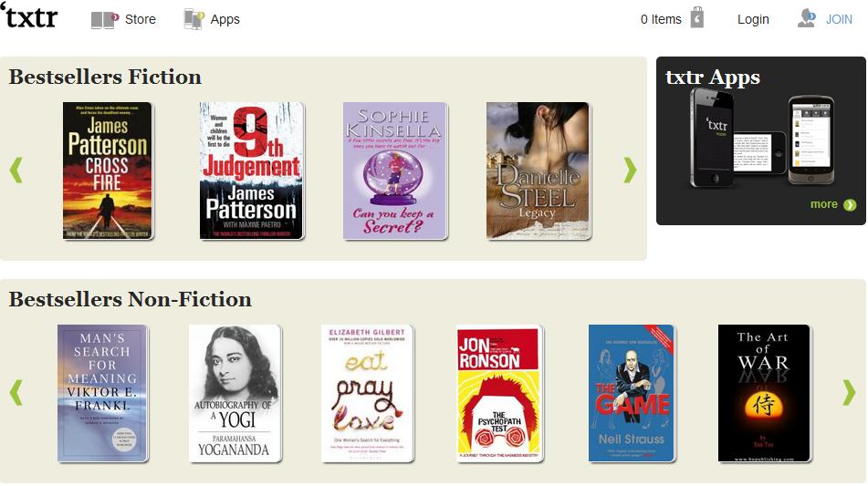868x486 pixels.
Task: Show previous Fiction bestsellers with left arrow
Action: point(16,170)
